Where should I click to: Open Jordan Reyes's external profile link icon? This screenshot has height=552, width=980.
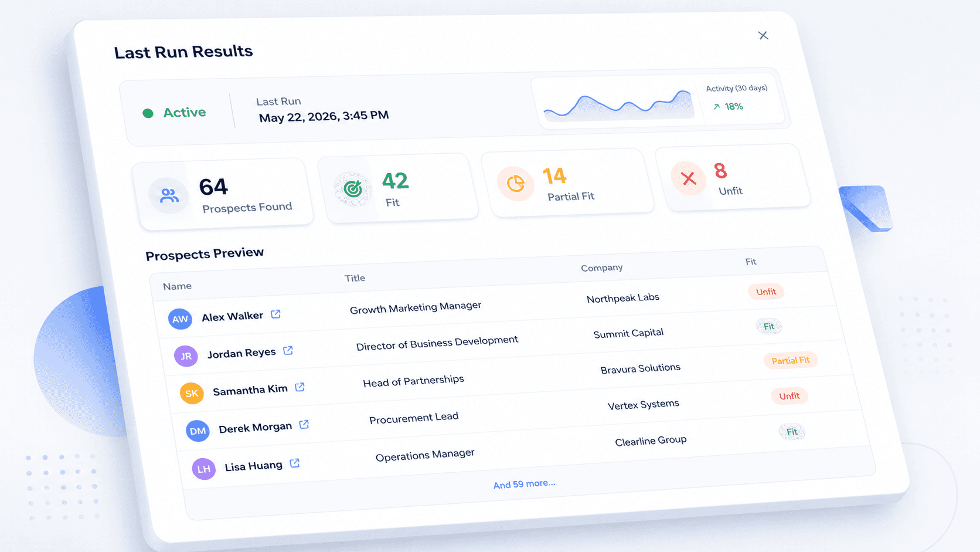pyautogui.click(x=288, y=351)
